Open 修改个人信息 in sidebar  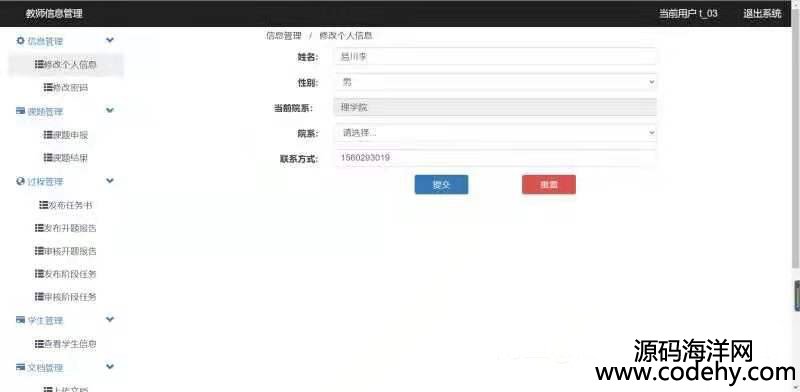[x=66, y=65]
